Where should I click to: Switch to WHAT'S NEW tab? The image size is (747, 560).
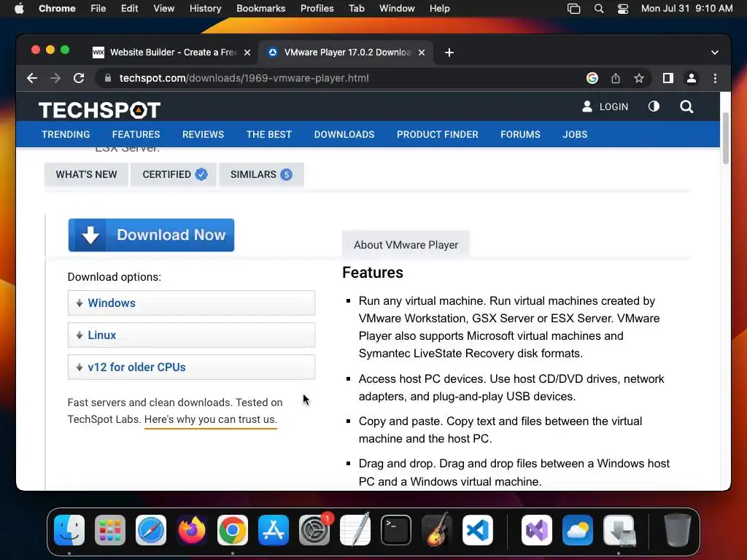(86, 174)
